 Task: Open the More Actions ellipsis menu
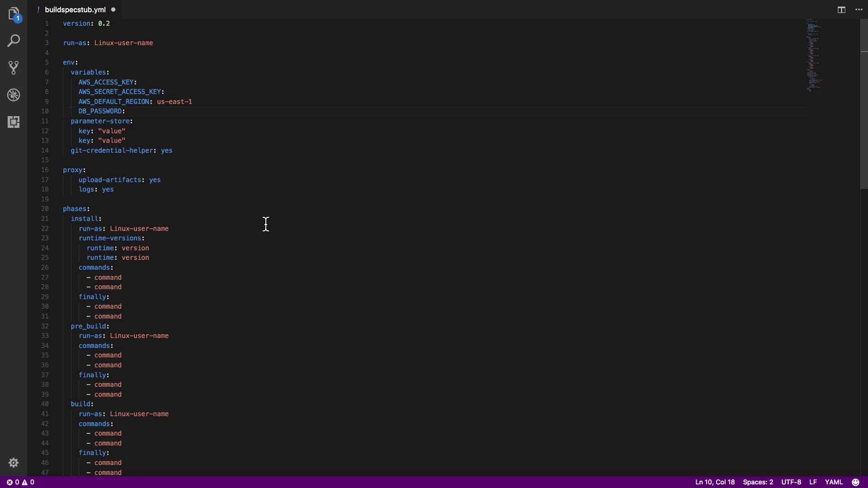tap(859, 9)
